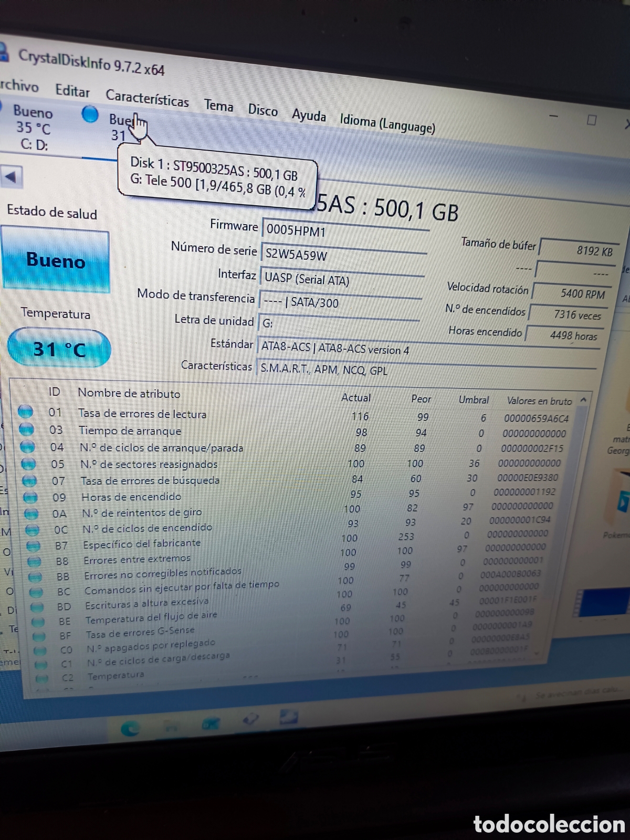The image size is (630, 840).
Task: Click status icon for attribute 07
Action: click(30, 480)
